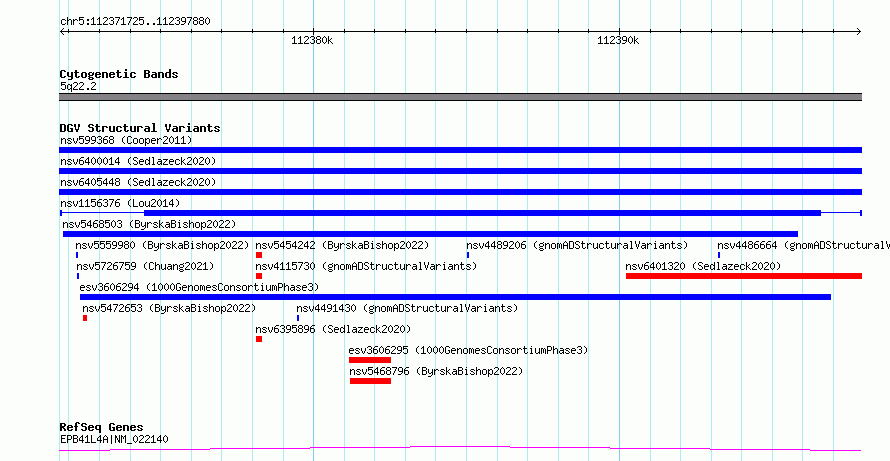Click the nsv4486664 variant label
Image resolution: width=890 pixels, height=461 pixels.
tap(804, 245)
